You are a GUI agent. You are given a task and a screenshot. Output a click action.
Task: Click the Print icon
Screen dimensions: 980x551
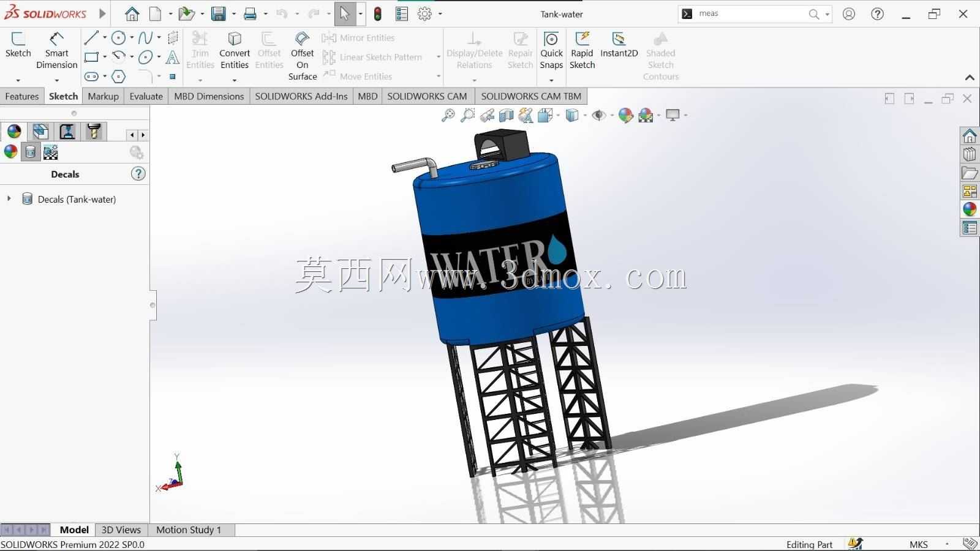250,13
